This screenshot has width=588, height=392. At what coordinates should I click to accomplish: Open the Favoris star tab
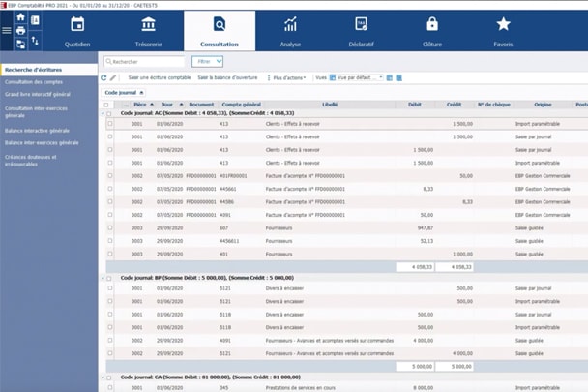point(503,30)
